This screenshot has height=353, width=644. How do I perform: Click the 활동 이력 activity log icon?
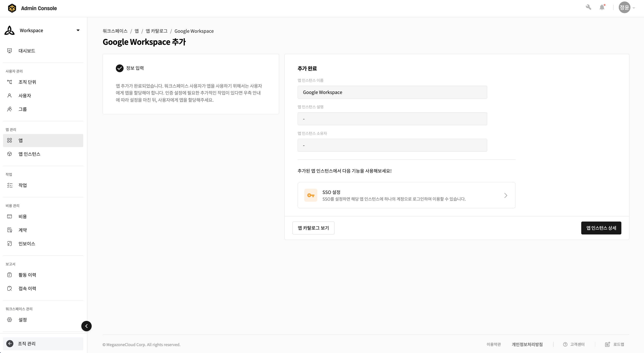pos(9,275)
